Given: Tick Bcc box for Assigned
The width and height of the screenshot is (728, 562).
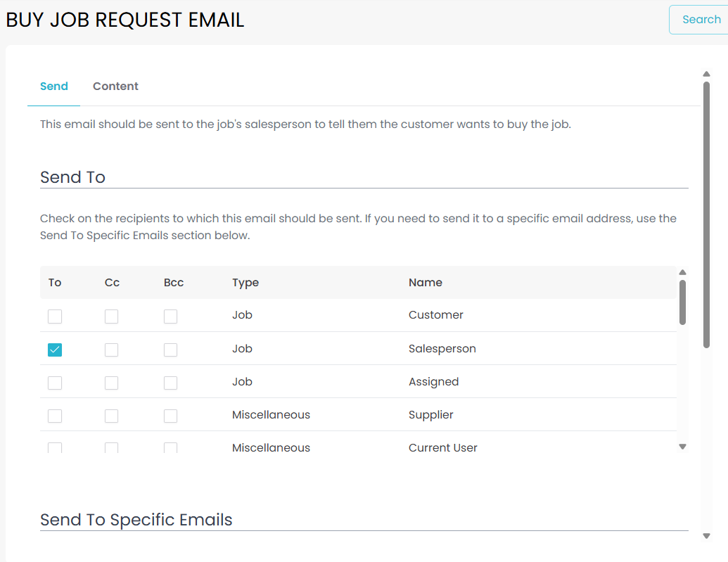Looking at the screenshot, I should click(170, 383).
